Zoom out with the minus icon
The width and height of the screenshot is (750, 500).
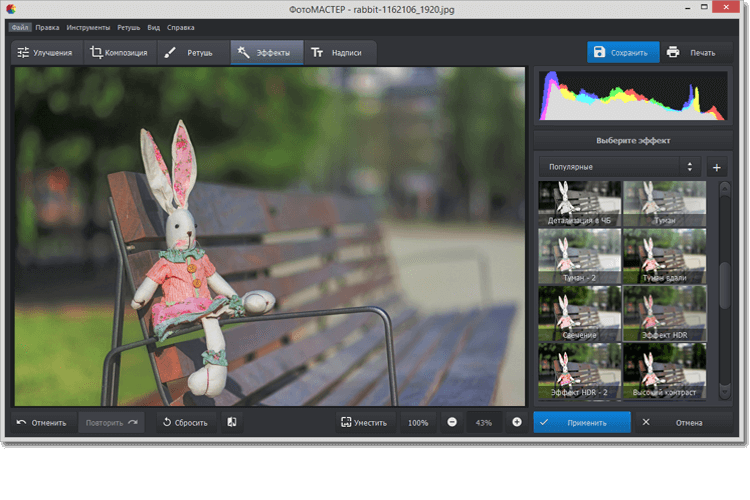click(452, 422)
